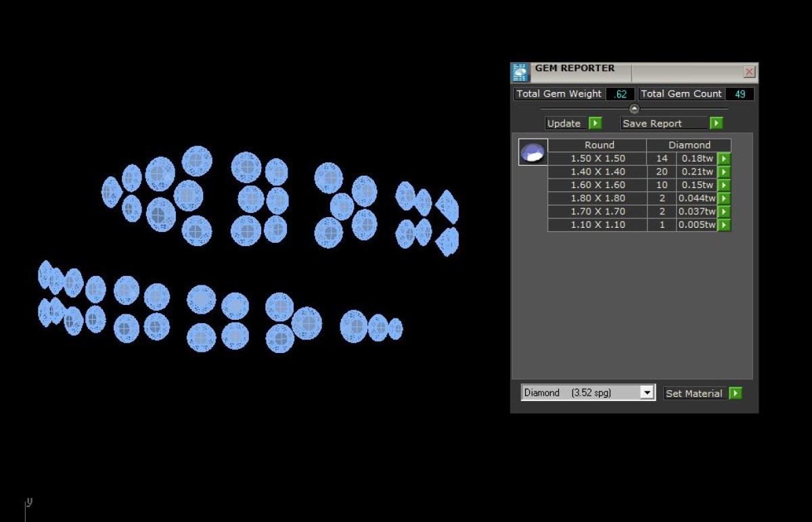Click the green arrow for the 1.40 X 1.40 row
This screenshot has height=522, width=812.
[723, 172]
